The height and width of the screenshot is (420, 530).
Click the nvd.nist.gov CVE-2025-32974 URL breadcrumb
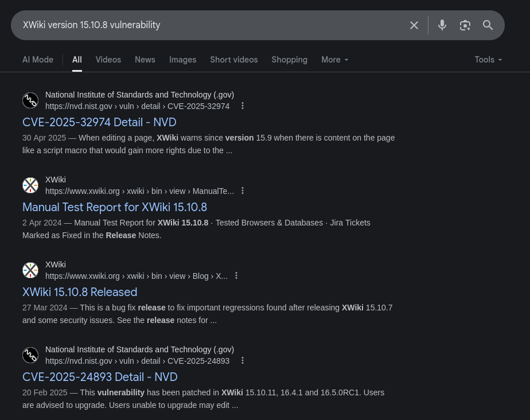pos(137,106)
